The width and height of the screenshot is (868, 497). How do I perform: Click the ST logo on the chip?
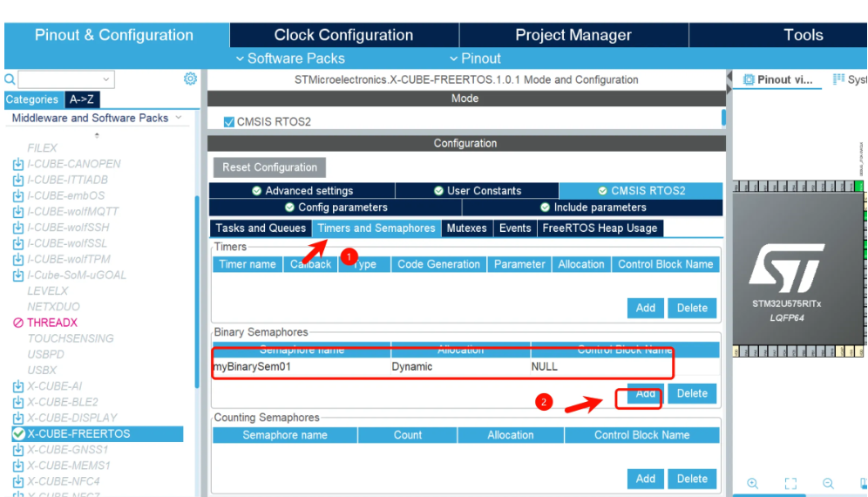[x=787, y=269]
